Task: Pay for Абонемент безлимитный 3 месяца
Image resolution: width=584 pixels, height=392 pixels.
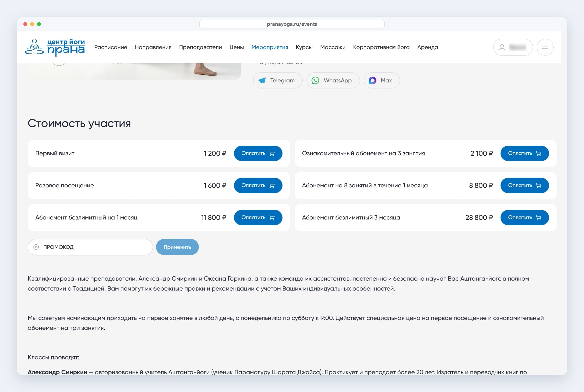Action: point(524,218)
